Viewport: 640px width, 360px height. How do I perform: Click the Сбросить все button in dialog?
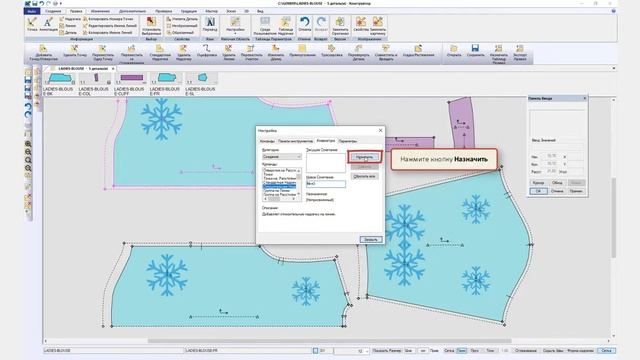(364, 176)
